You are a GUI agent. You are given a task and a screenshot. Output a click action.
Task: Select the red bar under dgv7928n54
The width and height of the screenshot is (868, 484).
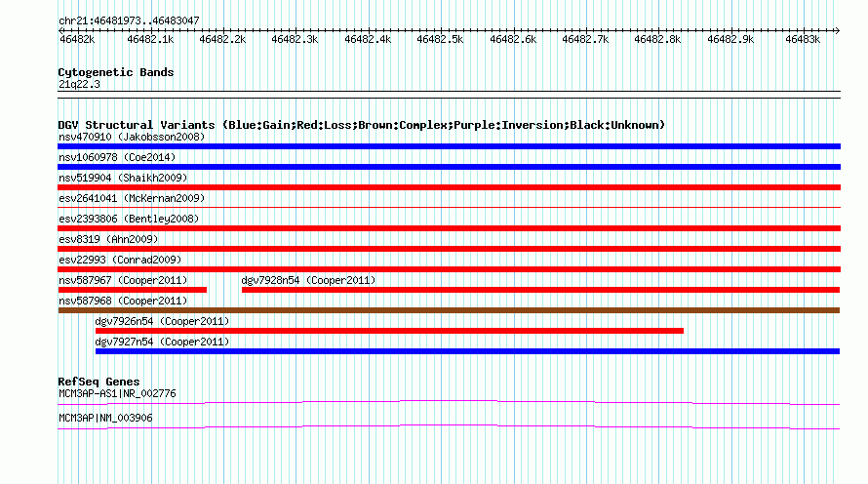[541, 290]
